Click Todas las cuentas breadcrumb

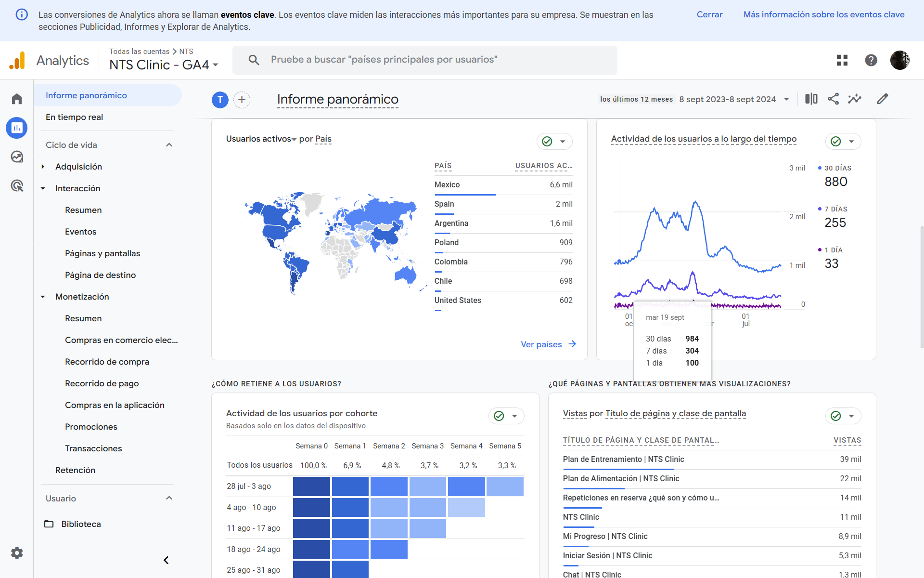tap(139, 52)
